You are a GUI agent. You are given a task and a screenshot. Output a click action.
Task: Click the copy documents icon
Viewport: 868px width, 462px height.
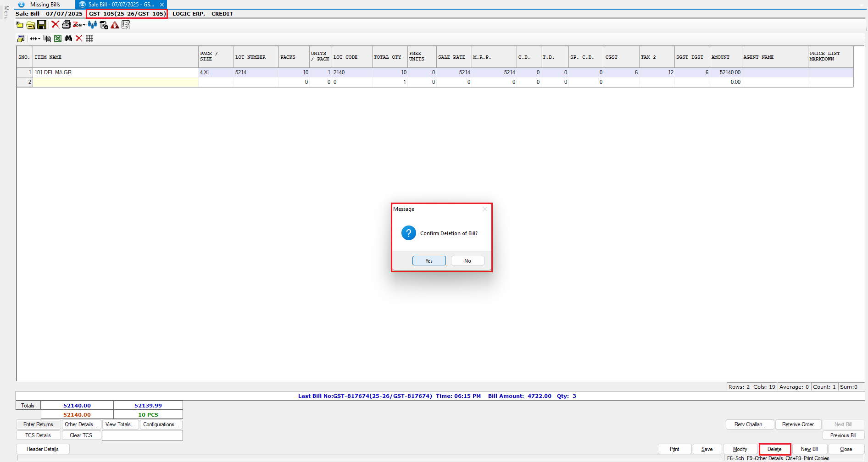pyautogui.click(x=47, y=38)
